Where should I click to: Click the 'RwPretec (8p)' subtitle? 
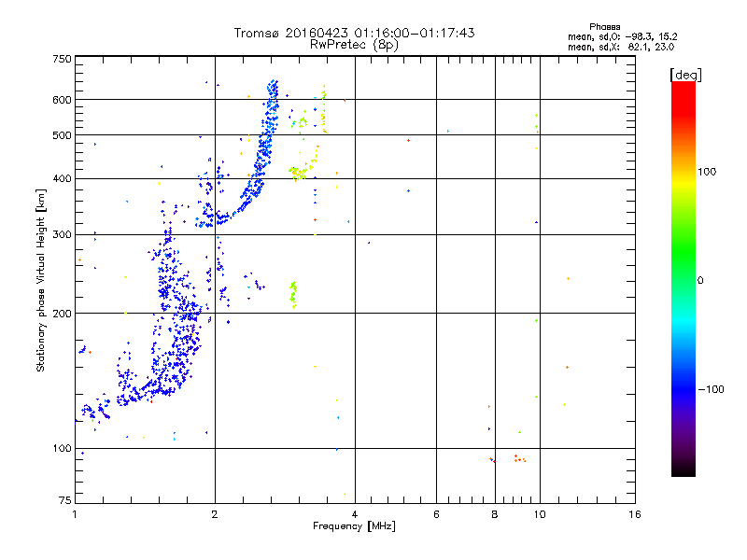coord(354,45)
